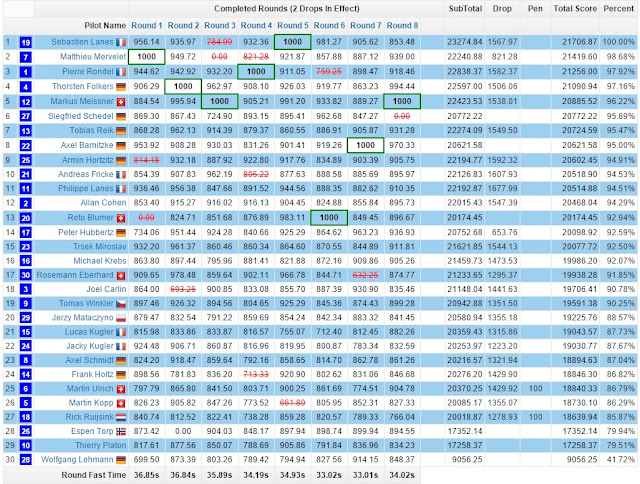Click bib number 16 badge for Michael Krebs

click(x=26, y=261)
